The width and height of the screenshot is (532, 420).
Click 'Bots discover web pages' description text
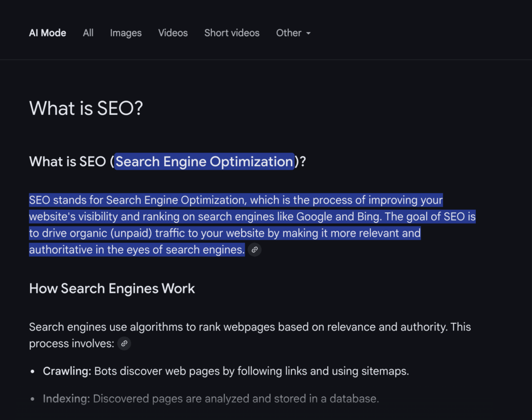point(251,371)
